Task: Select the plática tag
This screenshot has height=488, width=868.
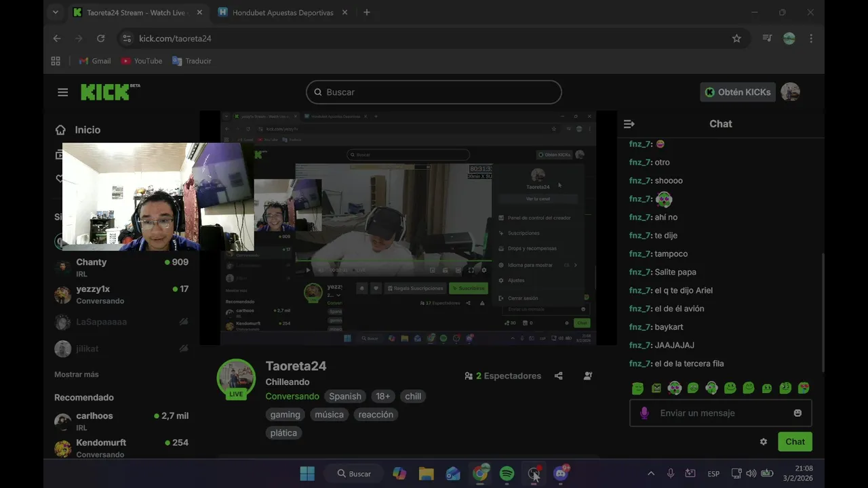Action: point(283,432)
